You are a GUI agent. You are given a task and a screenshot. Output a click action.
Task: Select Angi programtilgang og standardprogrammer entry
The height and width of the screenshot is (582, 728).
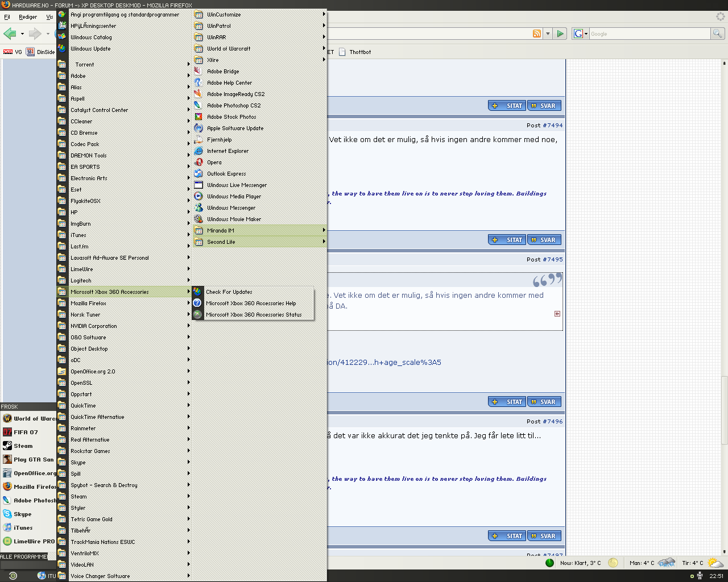click(124, 15)
